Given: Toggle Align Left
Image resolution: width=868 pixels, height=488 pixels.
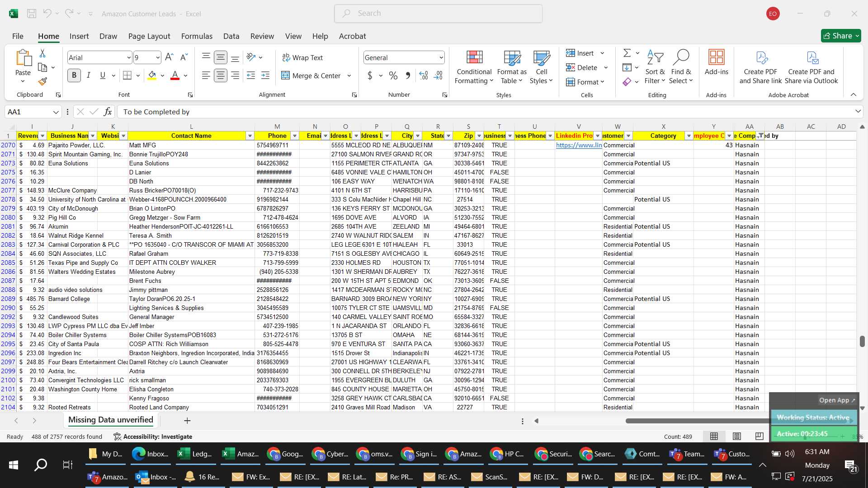Looking at the screenshot, I should [x=206, y=75].
